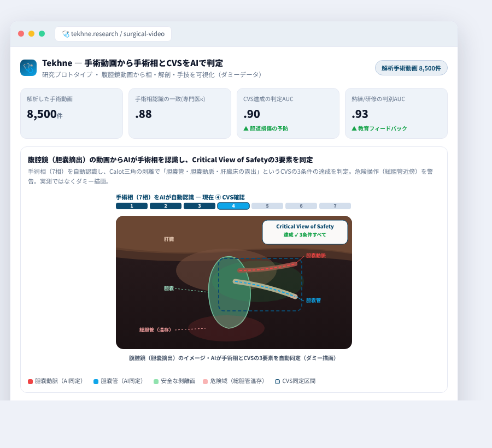Select the current phase 4 segment
Image resolution: width=492 pixels, height=448 pixels.
pos(233,206)
